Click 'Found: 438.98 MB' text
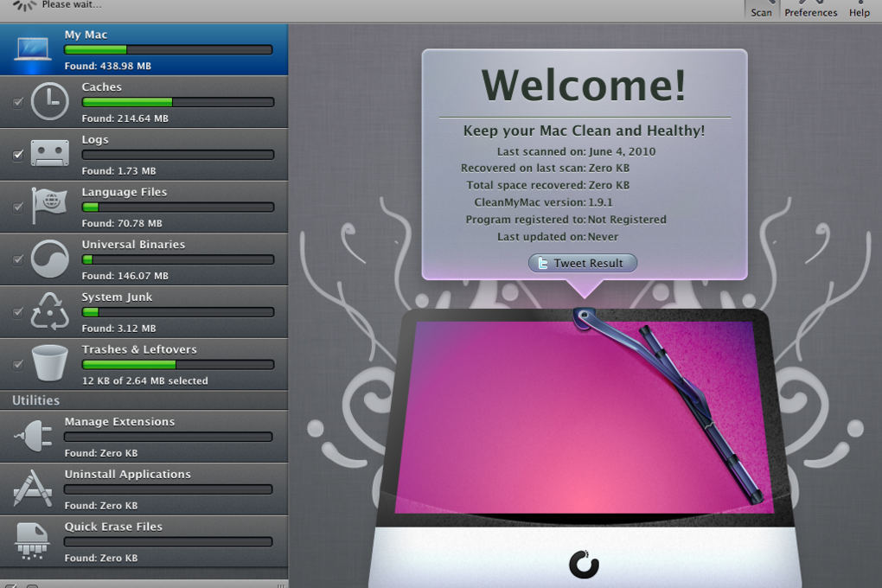The height and width of the screenshot is (588, 882). click(108, 66)
